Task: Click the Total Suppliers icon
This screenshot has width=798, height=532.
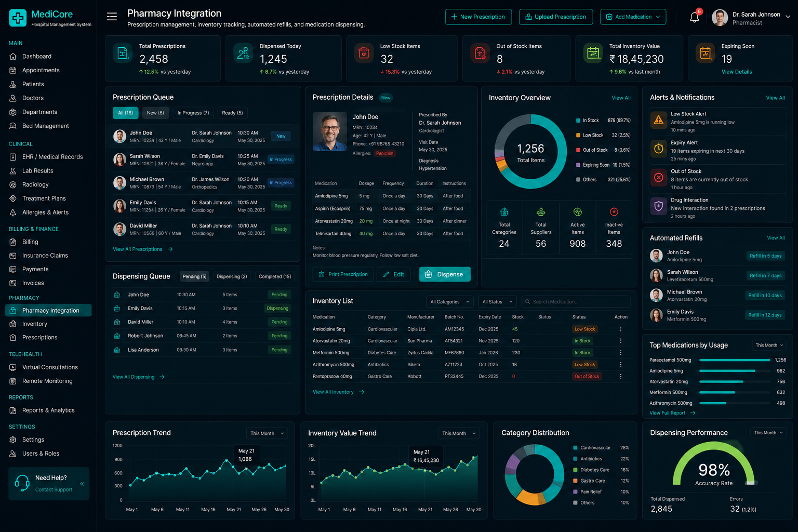Action: pos(541,212)
